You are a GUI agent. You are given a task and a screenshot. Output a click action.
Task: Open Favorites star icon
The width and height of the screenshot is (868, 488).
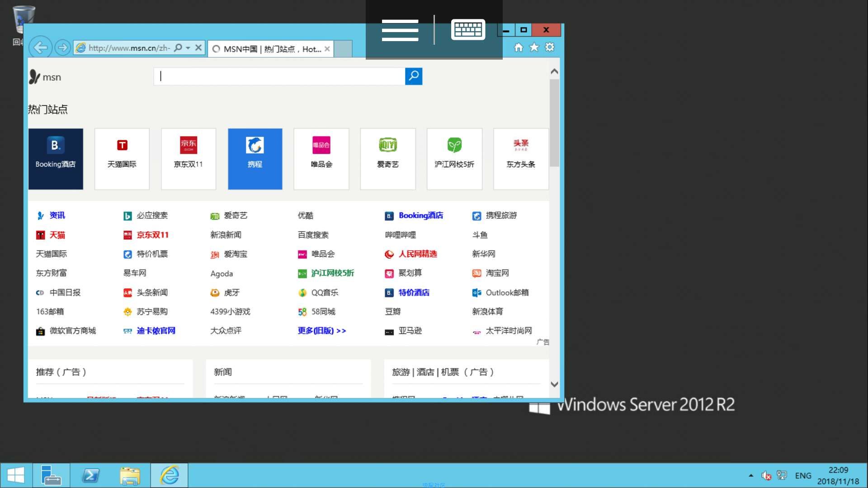tap(534, 47)
